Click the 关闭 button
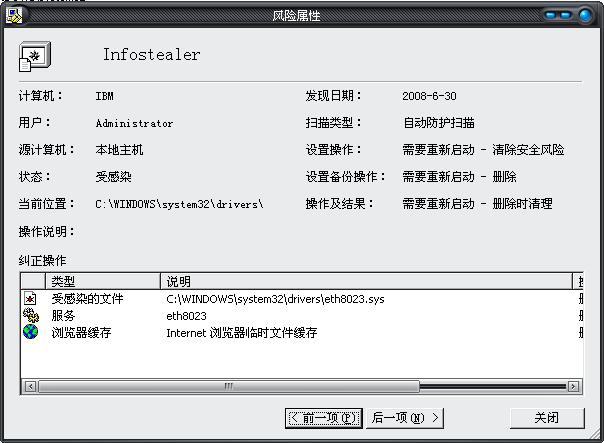The image size is (604, 443). [x=547, y=418]
